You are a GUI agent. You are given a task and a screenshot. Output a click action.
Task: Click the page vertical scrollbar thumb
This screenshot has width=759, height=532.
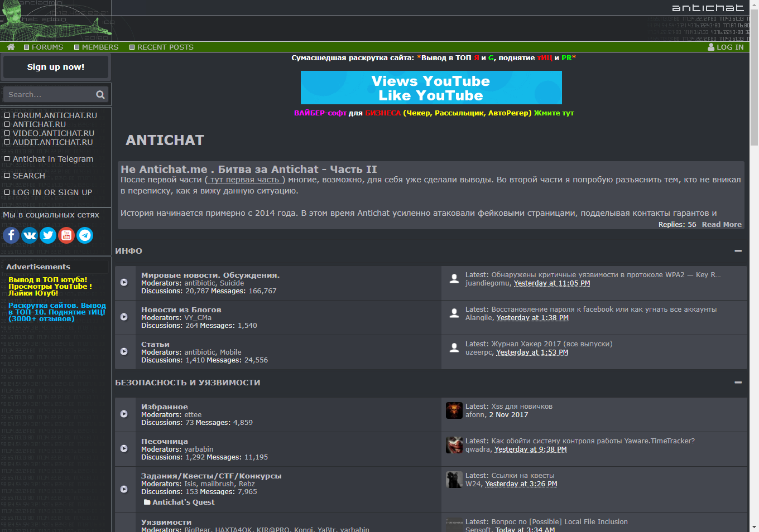tap(754, 77)
